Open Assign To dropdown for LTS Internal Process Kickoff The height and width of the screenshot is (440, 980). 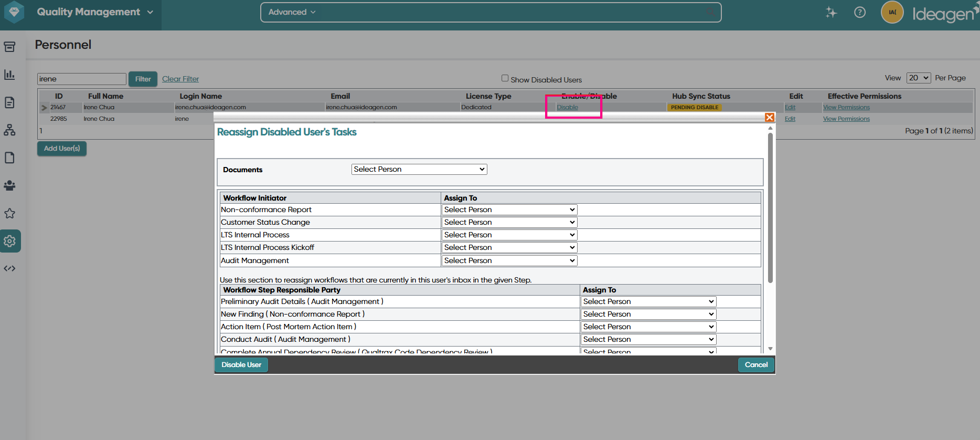coord(509,247)
